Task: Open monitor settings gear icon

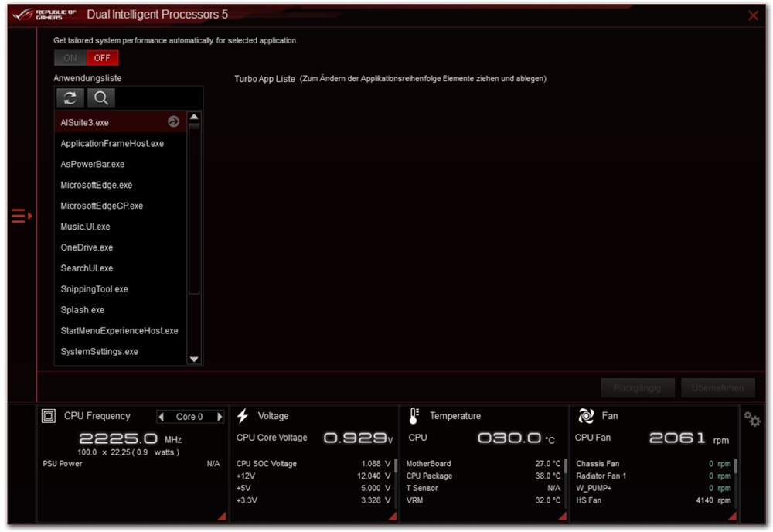Action: tap(752, 419)
